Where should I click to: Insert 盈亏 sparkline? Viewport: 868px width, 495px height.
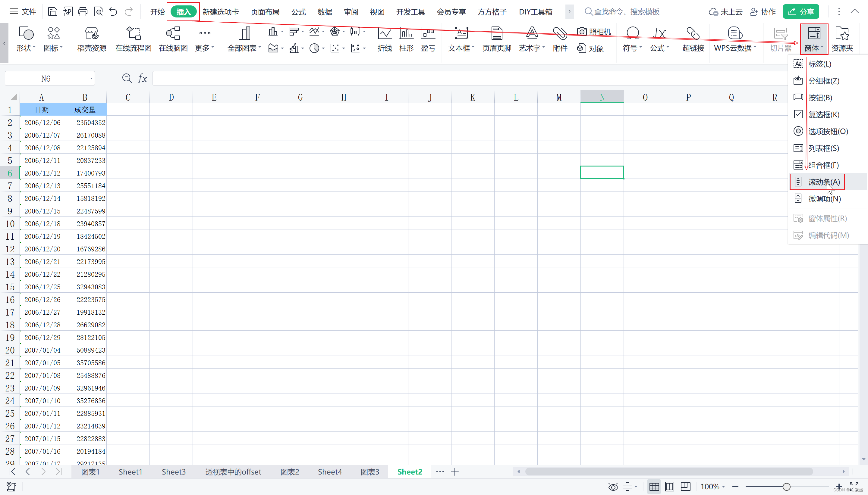(x=428, y=39)
